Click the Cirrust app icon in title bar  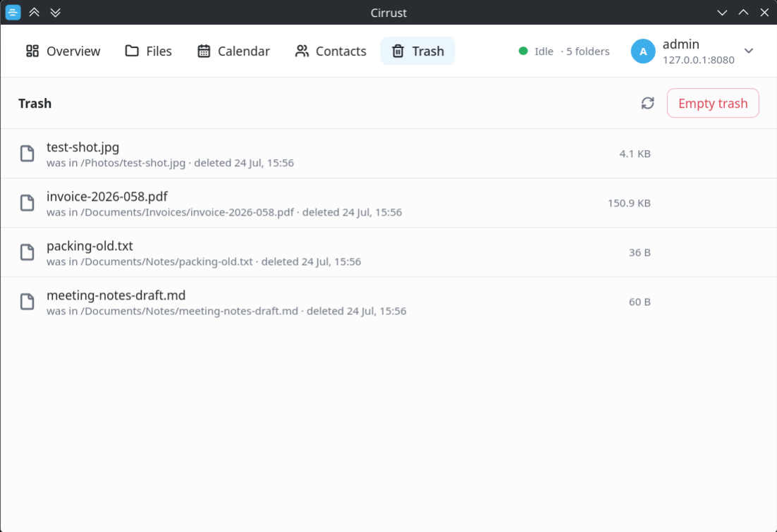pyautogui.click(x=13, y=13)
